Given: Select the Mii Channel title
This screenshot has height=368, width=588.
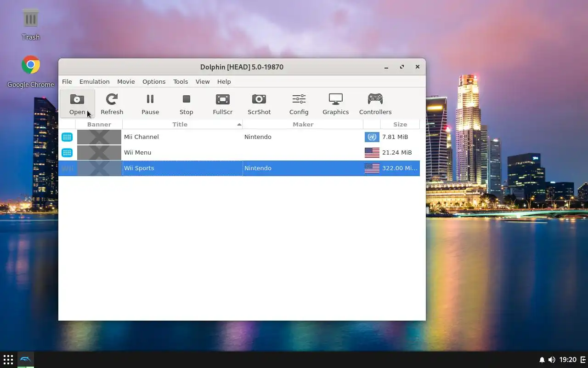Looking at the screenshot, I should pyautogui.click(x=141, y=137).
